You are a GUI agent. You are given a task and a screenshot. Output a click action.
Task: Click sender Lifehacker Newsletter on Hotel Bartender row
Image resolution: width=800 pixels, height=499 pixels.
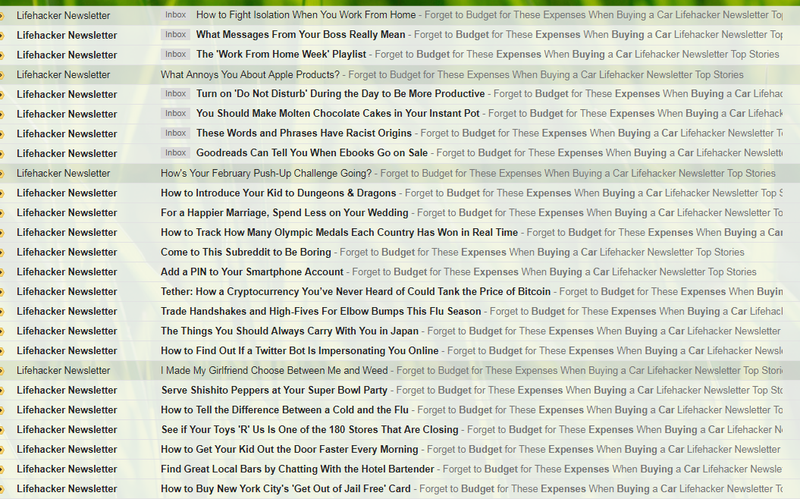(67, 469)
